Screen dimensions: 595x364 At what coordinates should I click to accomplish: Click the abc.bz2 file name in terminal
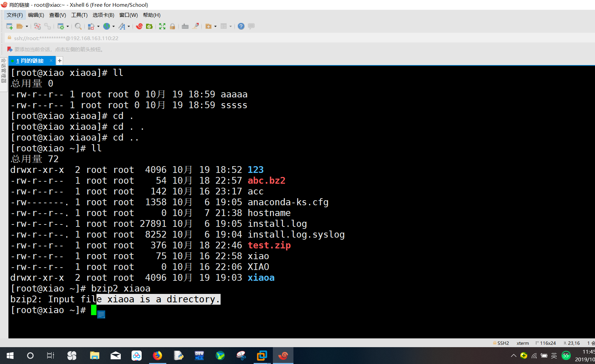tap(266, 181)
